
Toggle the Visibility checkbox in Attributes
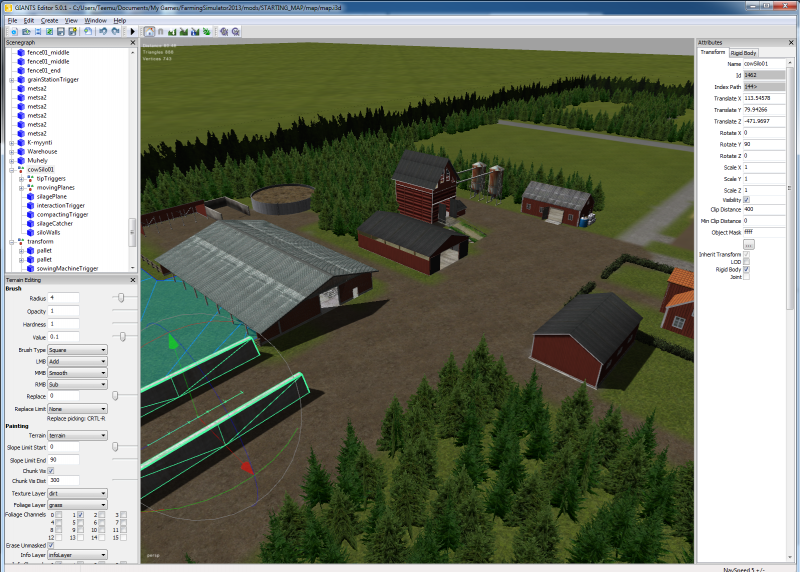pos(746,200)
